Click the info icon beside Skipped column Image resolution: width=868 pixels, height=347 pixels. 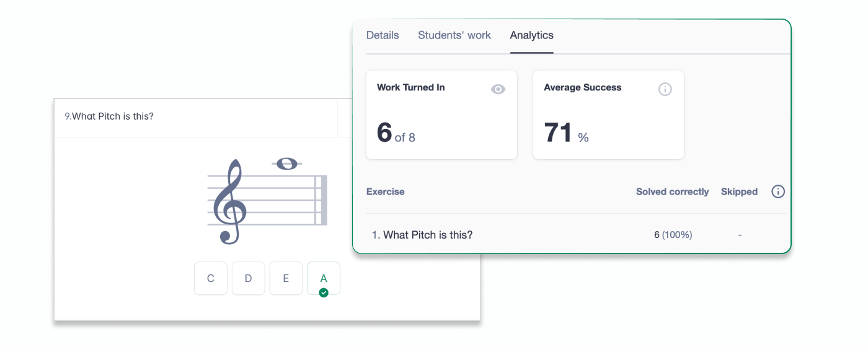[777, 191]
